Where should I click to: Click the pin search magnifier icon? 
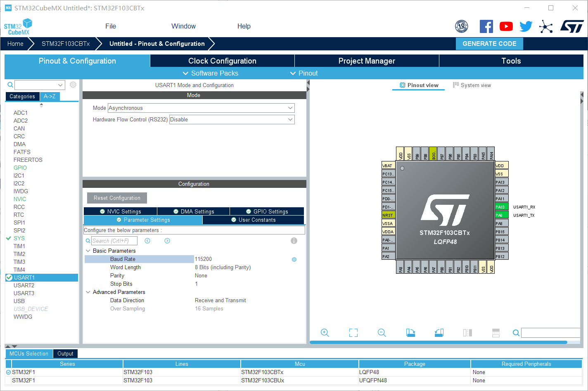516,333
